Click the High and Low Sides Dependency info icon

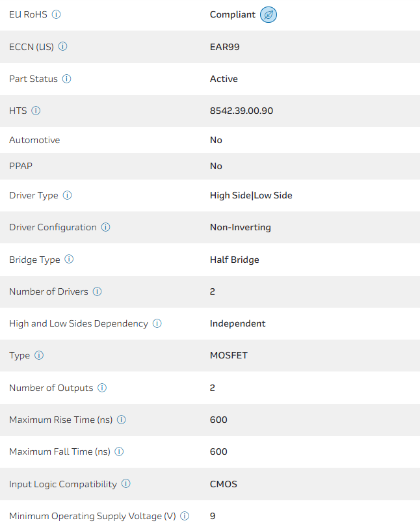pos(157,323)
